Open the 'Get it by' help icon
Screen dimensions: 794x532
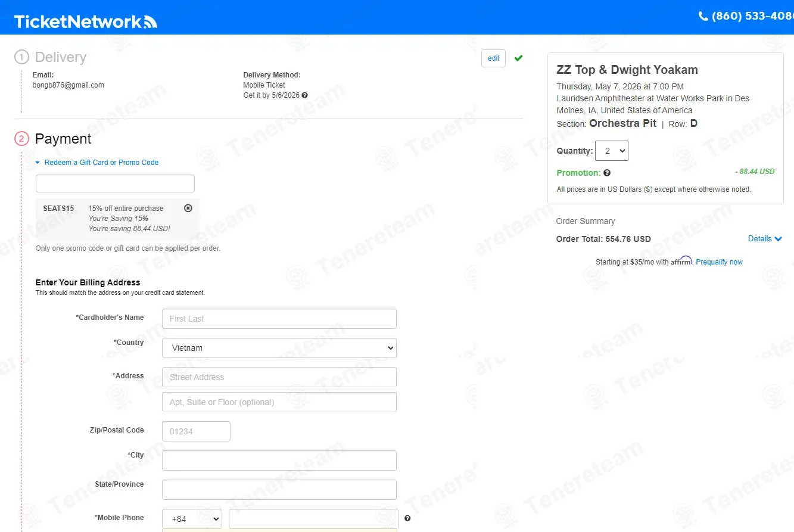[x=304, y=95]
